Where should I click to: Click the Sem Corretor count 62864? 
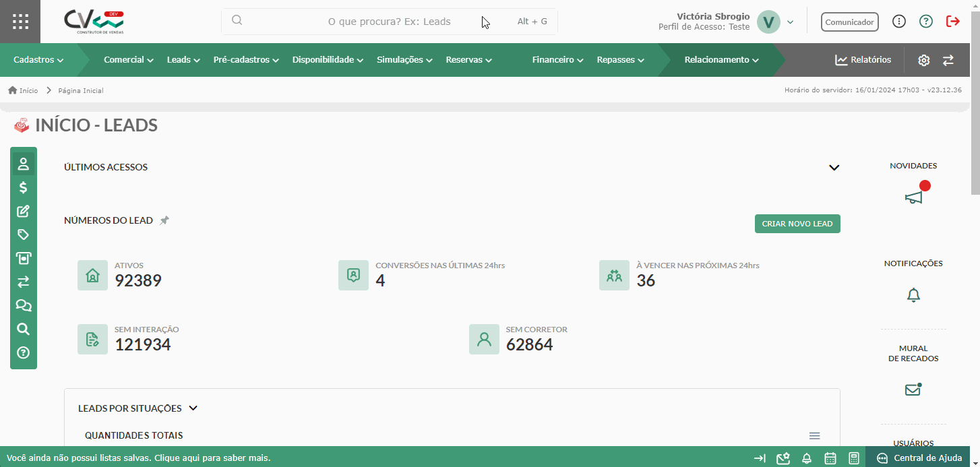pyautogui.click(x=530, y=344)
